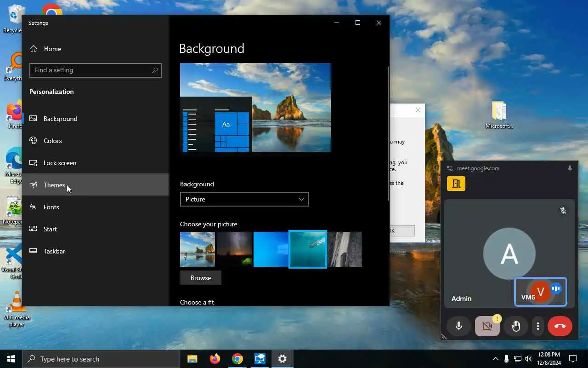Open Chrome from taskbar
Screen dimensions: 588x368
tap(237, 359)
